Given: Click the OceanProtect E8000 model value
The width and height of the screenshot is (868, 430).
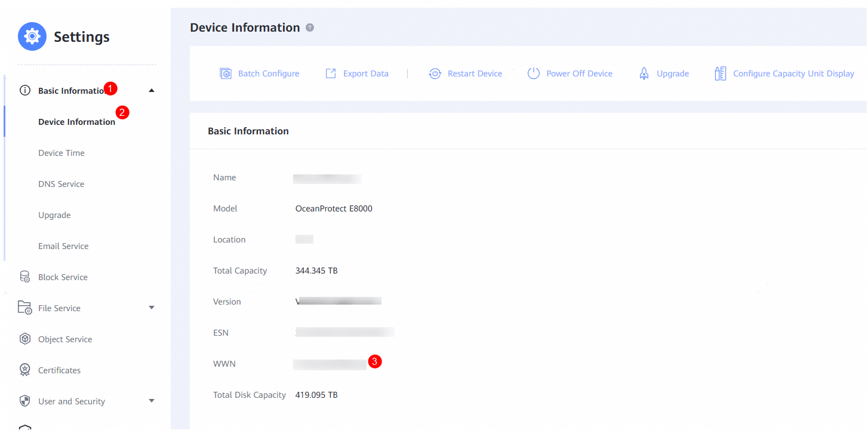Looking at the screenshot, I should pos(334,208).
